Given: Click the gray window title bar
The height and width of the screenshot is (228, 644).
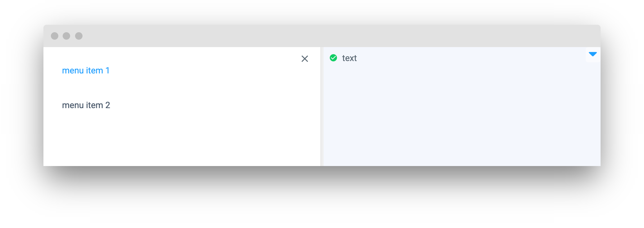Looking at the screenshot, I should pyautogui.click(x=310, y=36).
